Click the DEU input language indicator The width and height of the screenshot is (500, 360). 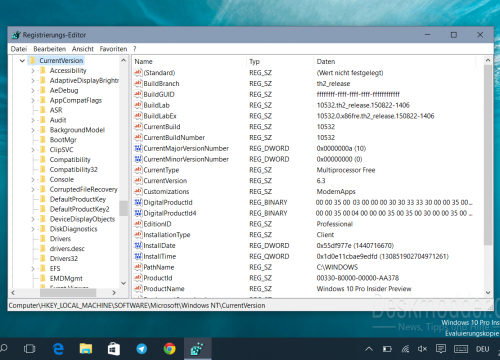[483, 349]
